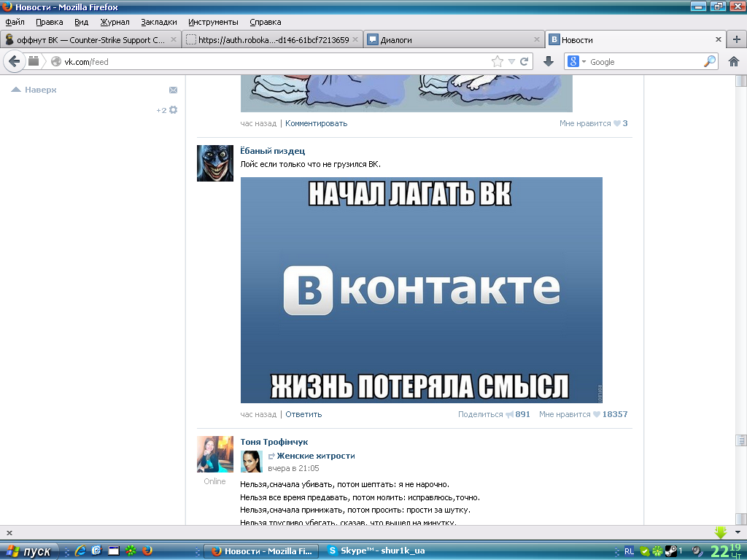The width and height of the screenshot is (747, 560).
Task: Click the second quick launch browser icon
Action: 97,551
